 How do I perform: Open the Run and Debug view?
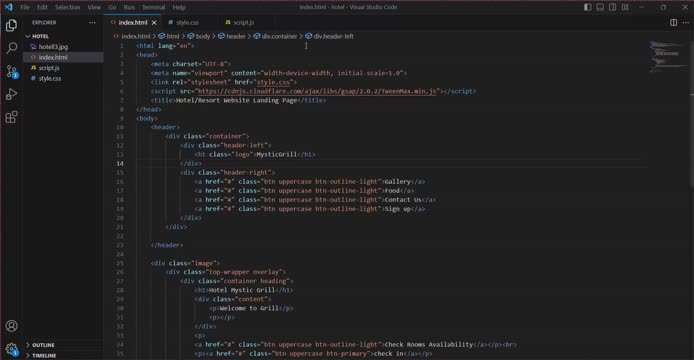coord(12,94)
